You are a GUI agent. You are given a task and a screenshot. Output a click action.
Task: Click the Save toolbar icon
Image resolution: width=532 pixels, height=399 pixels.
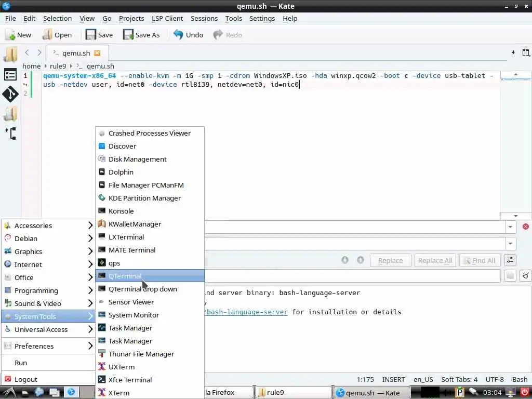tap(90, 35)
